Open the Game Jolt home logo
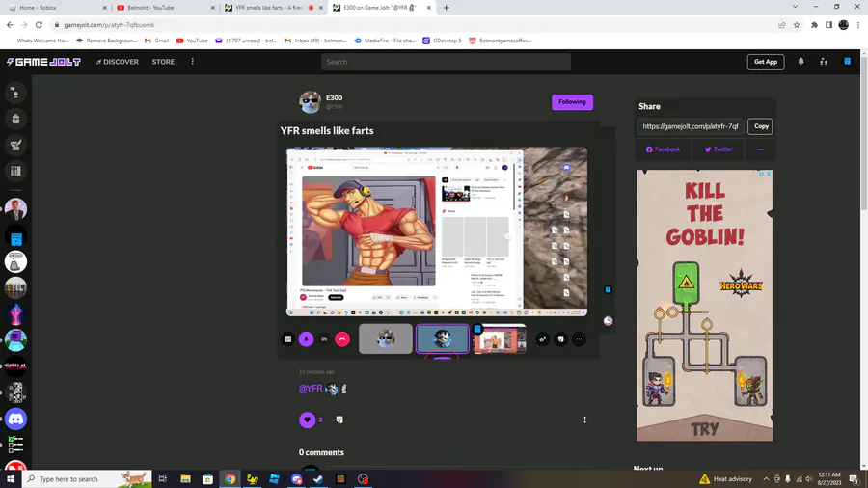This screenshot has width=868, height=488. coord(43,62)
